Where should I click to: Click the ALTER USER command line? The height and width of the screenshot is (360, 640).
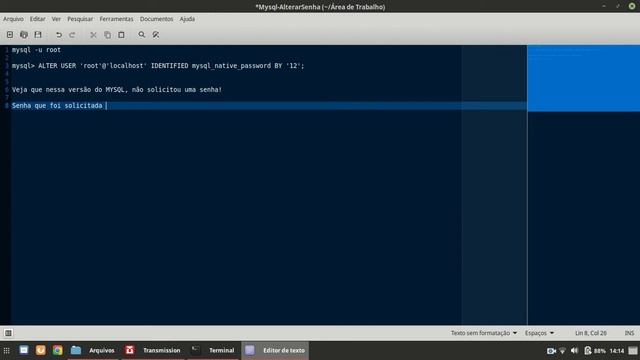coord(158,66)
